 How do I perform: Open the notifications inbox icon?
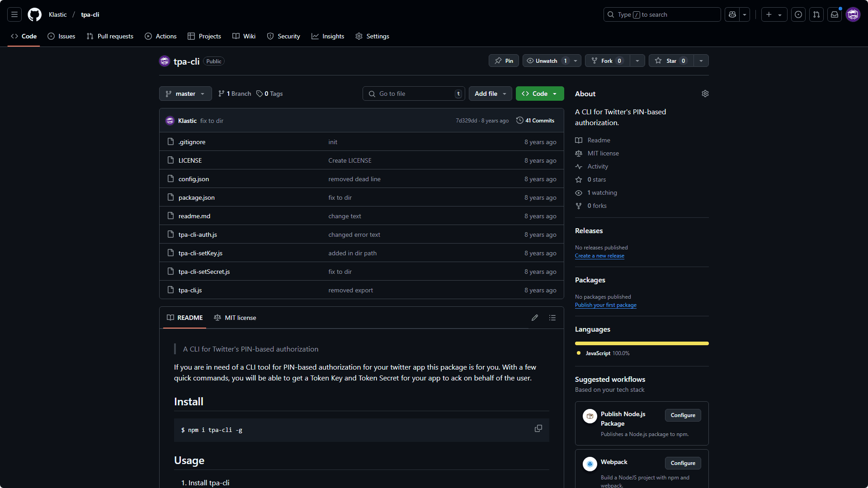pos(835,14)
